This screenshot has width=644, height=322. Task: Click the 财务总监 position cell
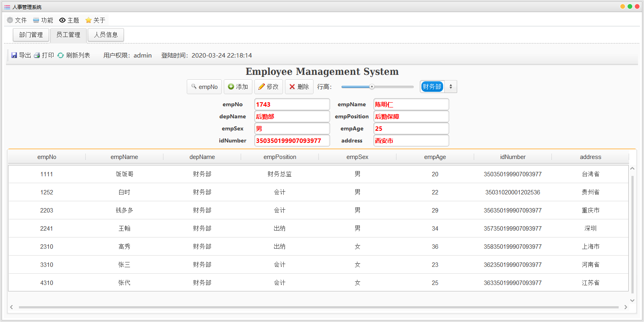[x=280, y=174]
